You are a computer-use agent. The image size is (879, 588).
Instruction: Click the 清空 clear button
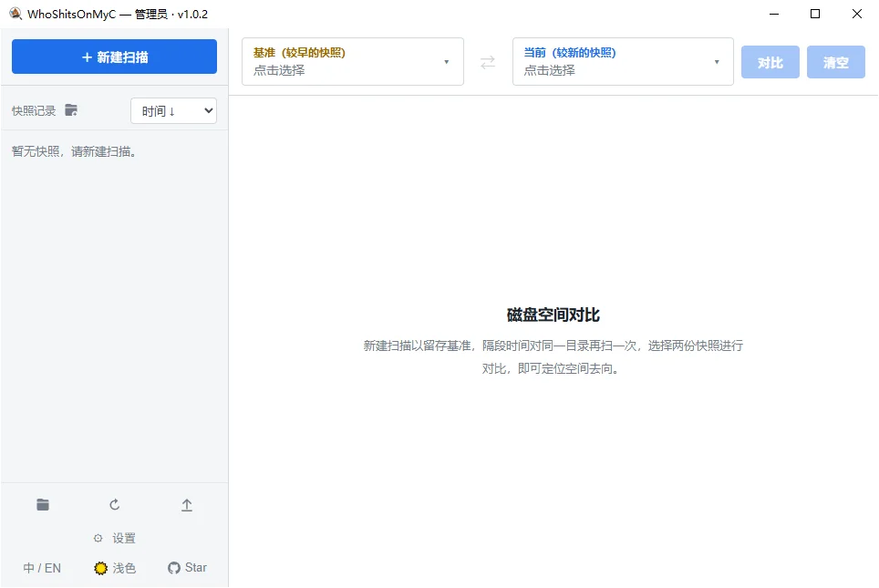pos(836,62)
